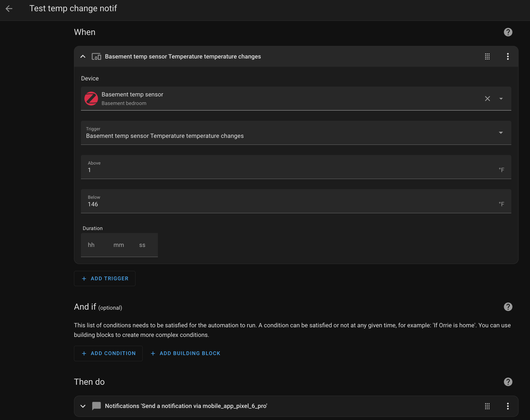Click the Zigbee logo for Basement temp sensor
The height and width of the screenshot is (420, 530).
91,99
